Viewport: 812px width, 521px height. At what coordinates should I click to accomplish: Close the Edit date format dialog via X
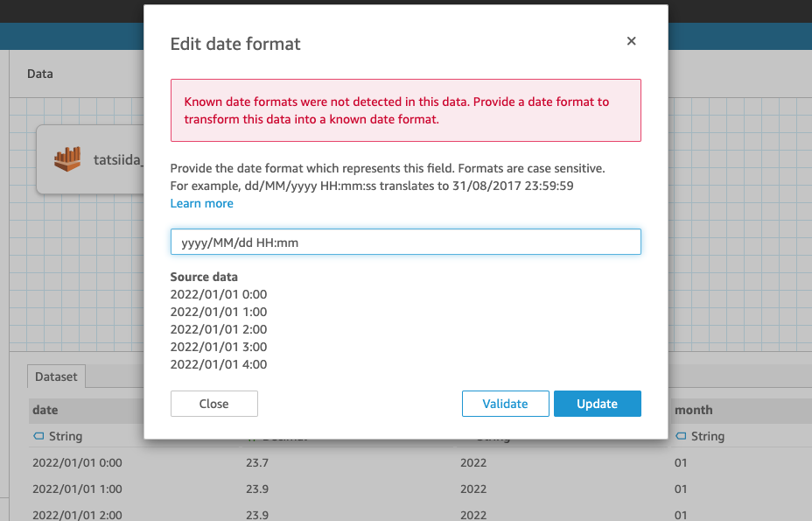pos(631,41)
